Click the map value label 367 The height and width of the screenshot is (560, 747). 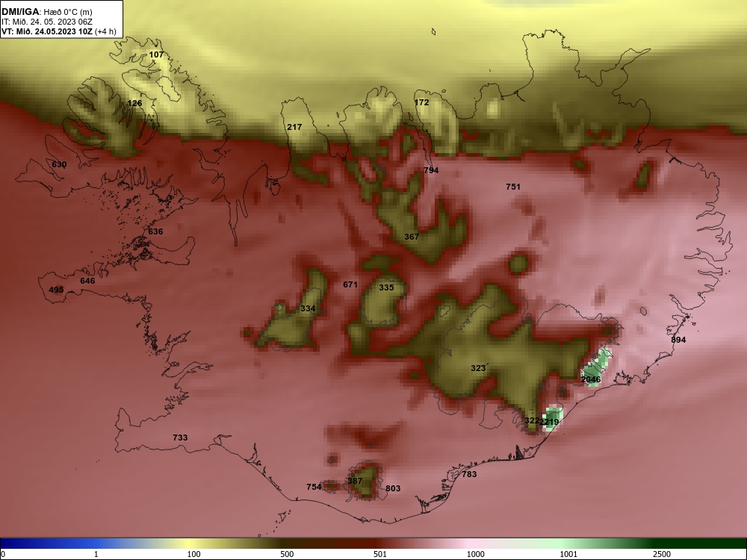tap(412, 237)
